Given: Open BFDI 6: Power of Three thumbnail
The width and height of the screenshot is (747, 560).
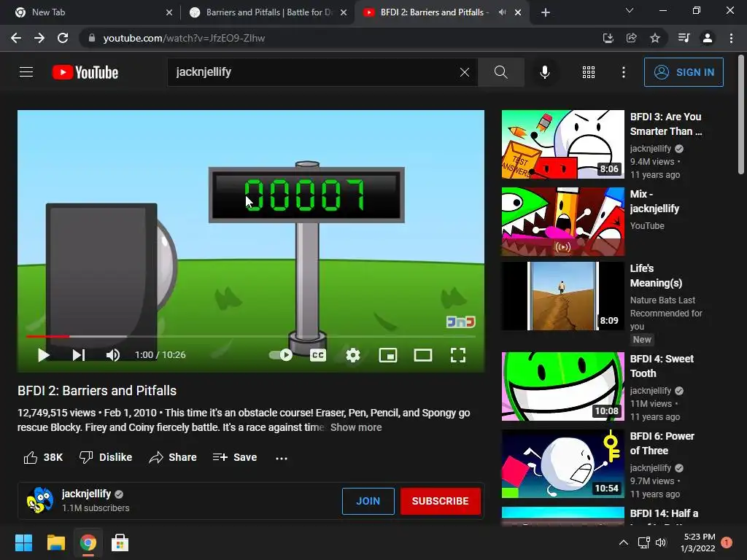Looking at the screenshot, I should tap(562, 463).
